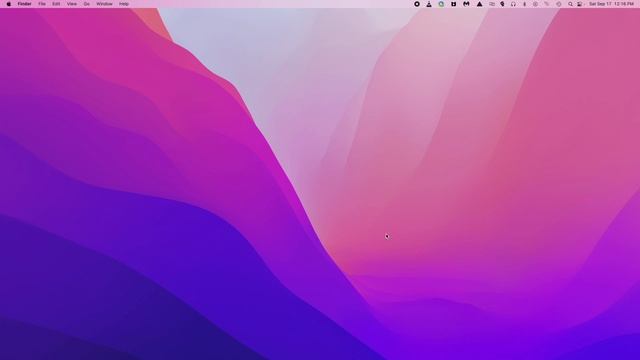
Task: Open the Help menu
Action: click(124, 4)
